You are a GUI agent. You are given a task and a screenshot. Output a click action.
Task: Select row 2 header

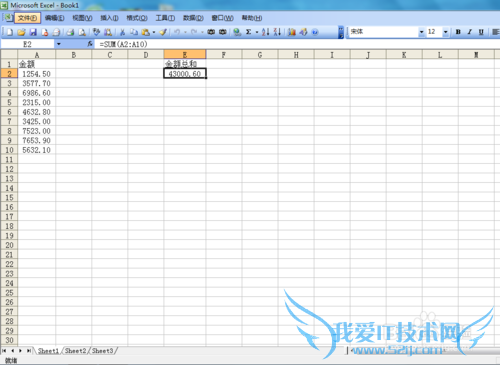click(9, 74)
